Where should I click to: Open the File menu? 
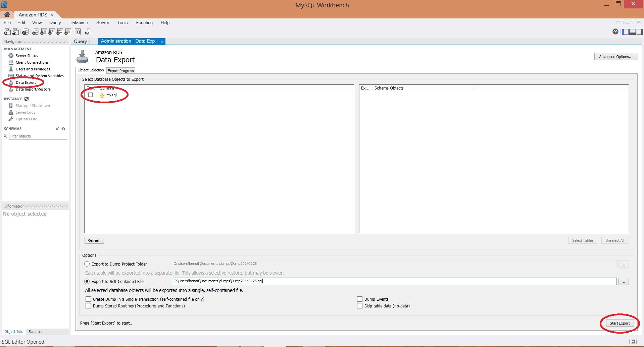click(x=7, y=22)
